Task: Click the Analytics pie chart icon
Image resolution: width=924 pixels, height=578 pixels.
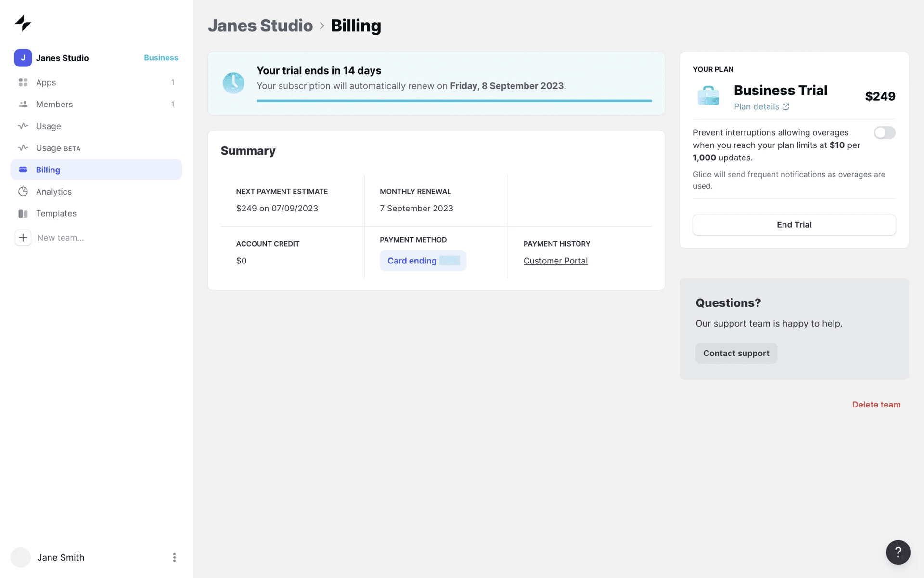Action: pos(23,192)
